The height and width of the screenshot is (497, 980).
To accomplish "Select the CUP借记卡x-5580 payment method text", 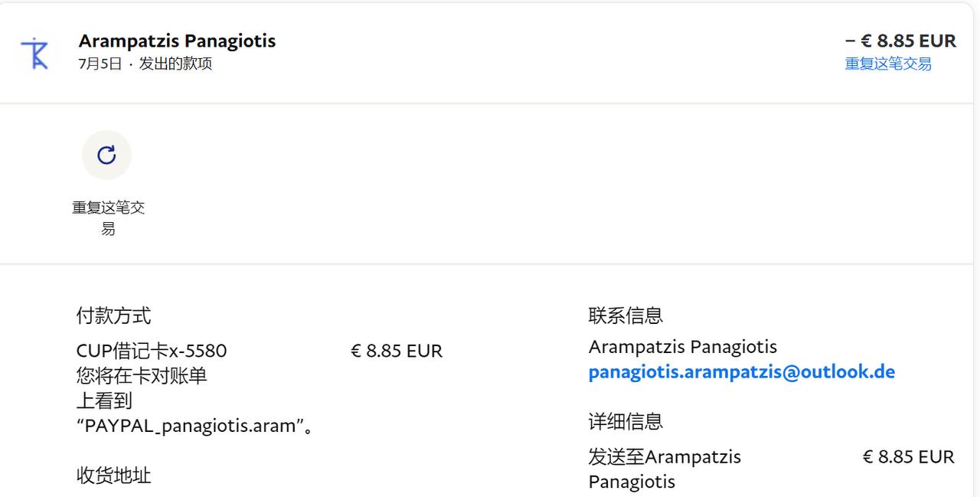I will [x=152, y=351].
